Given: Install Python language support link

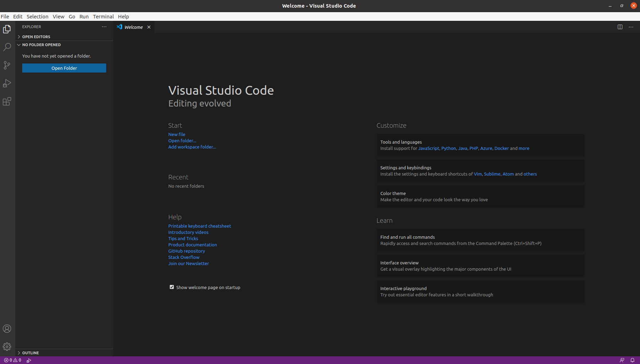Looking at the screenshot, I should pyautogui.click(x=448, y=148).
